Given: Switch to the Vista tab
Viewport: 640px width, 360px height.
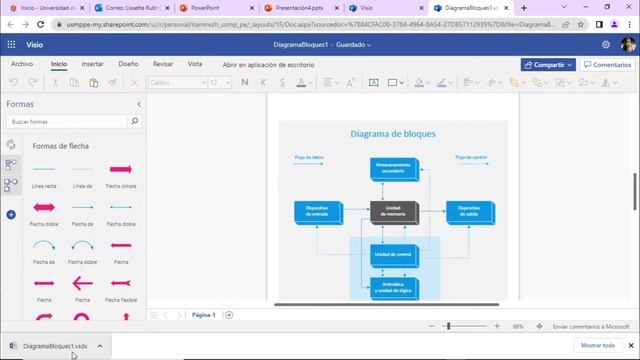Looking at the screenshot, I should 195,64.
